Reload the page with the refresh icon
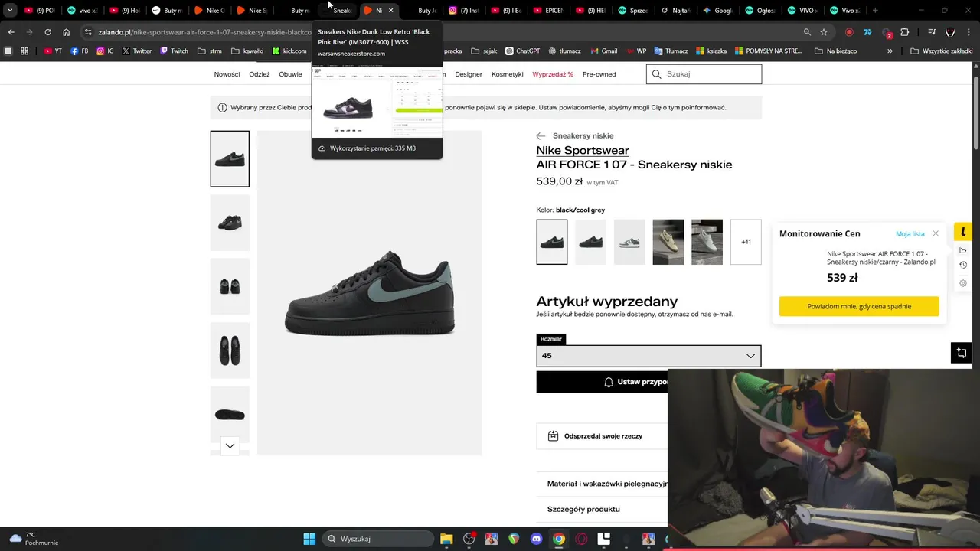Screen dimensions: 980x551 pos(47,32)
